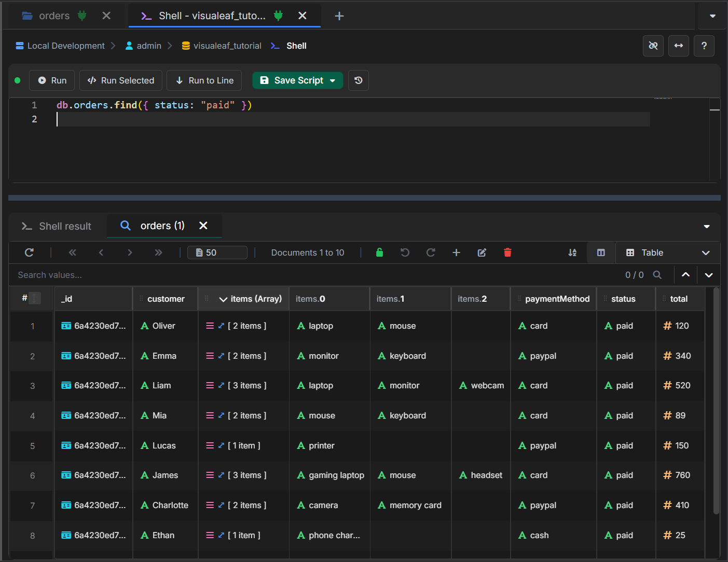Image resolution: width=728 pixels, height=562 pixels.
Task: Jump to next search match
Action: pos(709,275)
